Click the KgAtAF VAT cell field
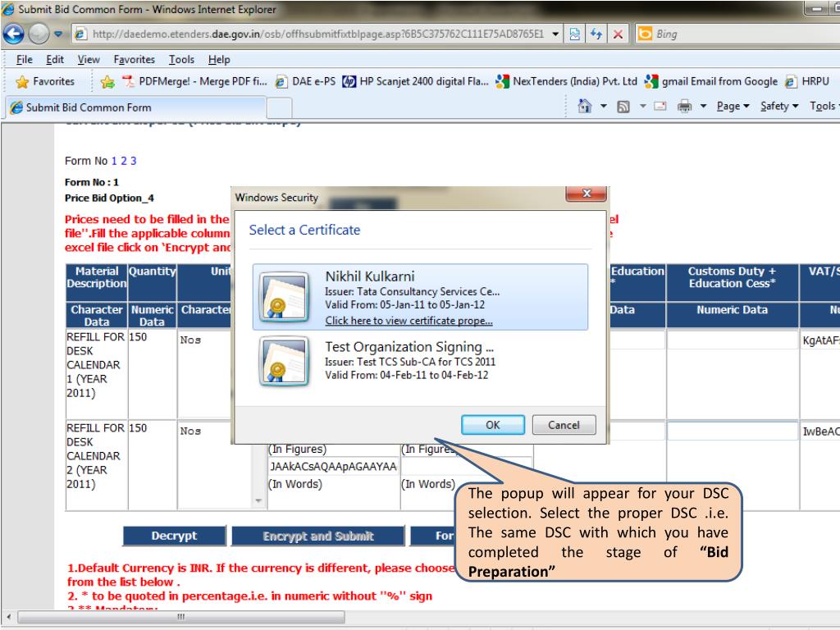This screenshot has width=840, height=630. point(820,340)
